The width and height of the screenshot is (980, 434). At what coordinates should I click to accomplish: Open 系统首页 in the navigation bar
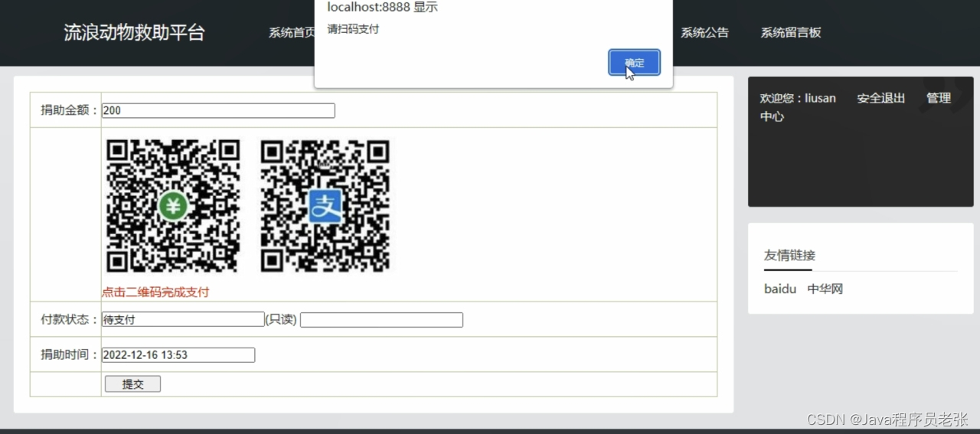(x=292, y=33)
